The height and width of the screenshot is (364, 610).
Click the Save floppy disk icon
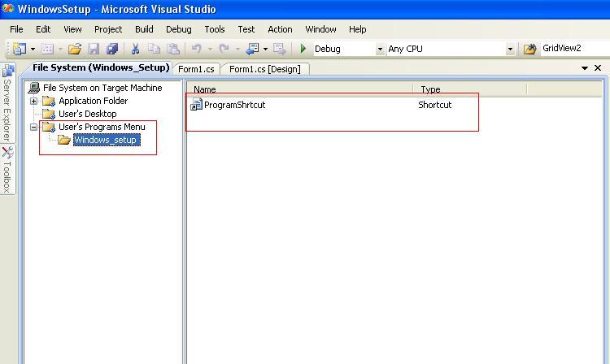tap(94, 49)
